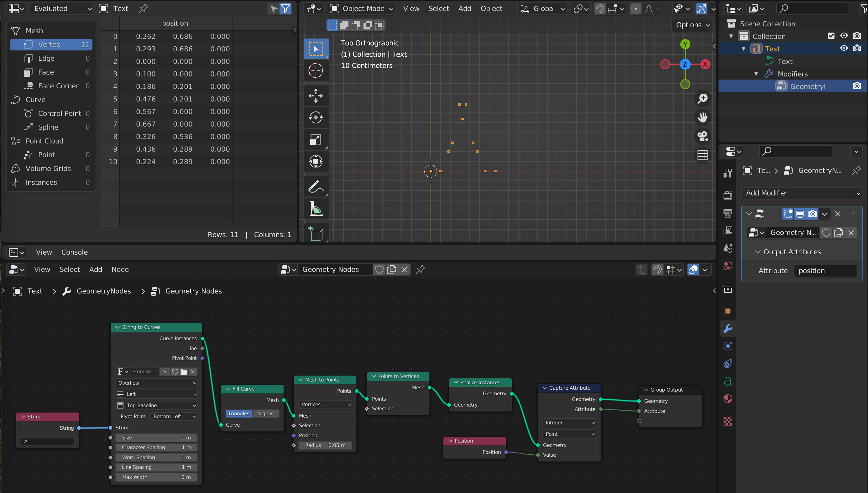This screenshot has width=868, height=493.
Task: Toggle render visibility for the Collection
Action: point(857,36)
